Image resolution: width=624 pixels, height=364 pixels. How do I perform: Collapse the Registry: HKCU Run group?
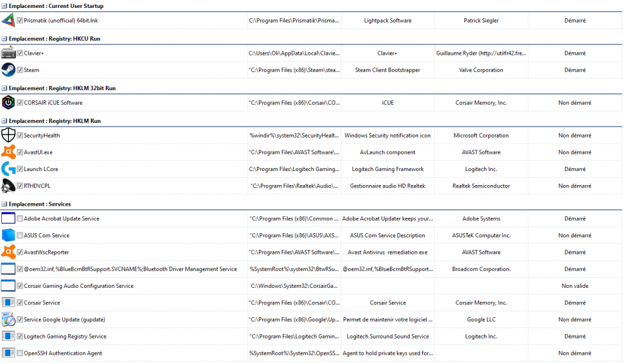click(x=4, y=38)
